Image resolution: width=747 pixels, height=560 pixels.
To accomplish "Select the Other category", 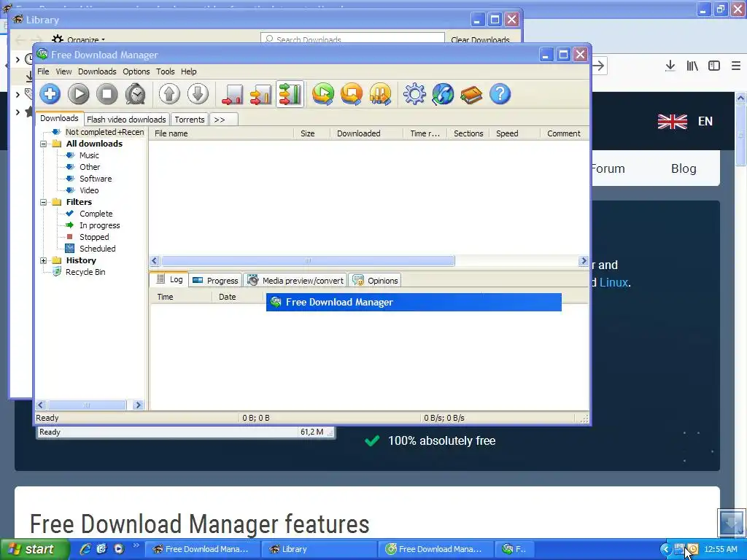I will pyautogui.click(x=90, y=167).
